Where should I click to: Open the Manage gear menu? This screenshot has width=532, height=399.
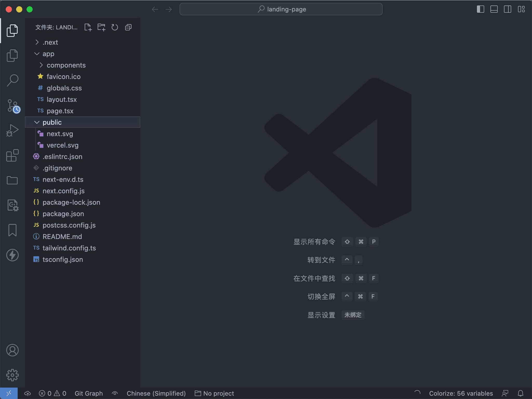(x=12, y=375)
